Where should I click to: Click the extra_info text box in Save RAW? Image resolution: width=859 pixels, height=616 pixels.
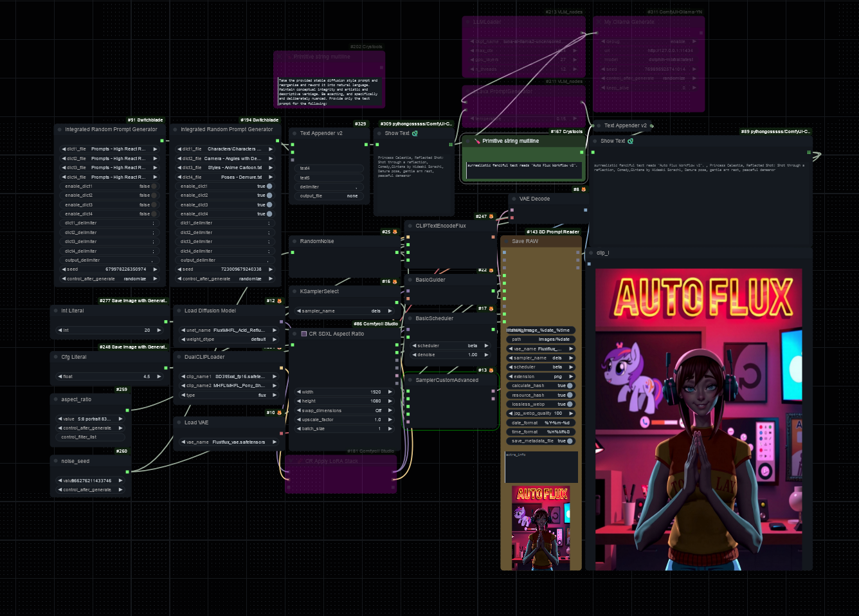pyautogui.click(x=541, y=467)
